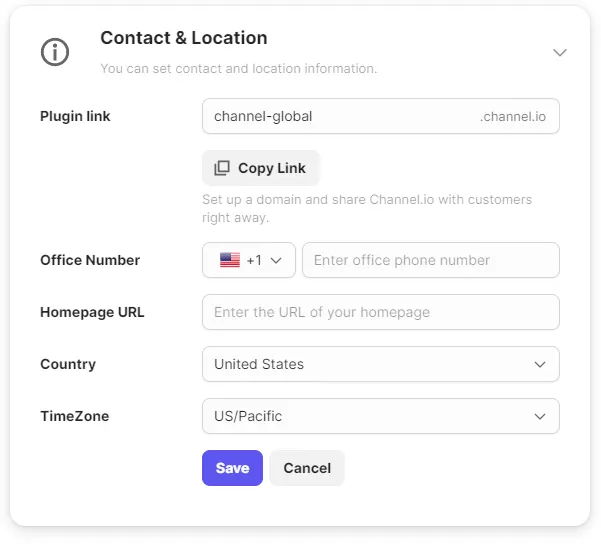Open the Country dropdown showing United States
601x544 pixels.
pyautogui.click(x=380, y=364)
